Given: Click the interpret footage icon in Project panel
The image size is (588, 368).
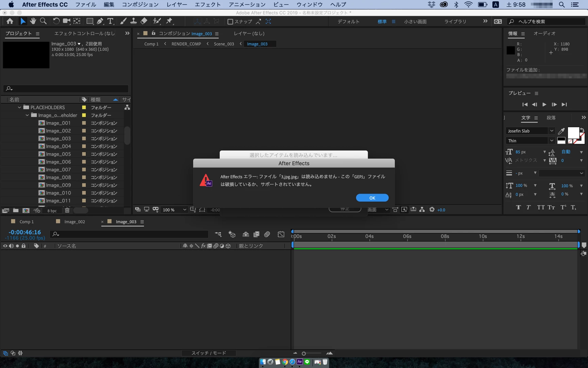Looking at the screenshot, I should [x=5, y=210].
